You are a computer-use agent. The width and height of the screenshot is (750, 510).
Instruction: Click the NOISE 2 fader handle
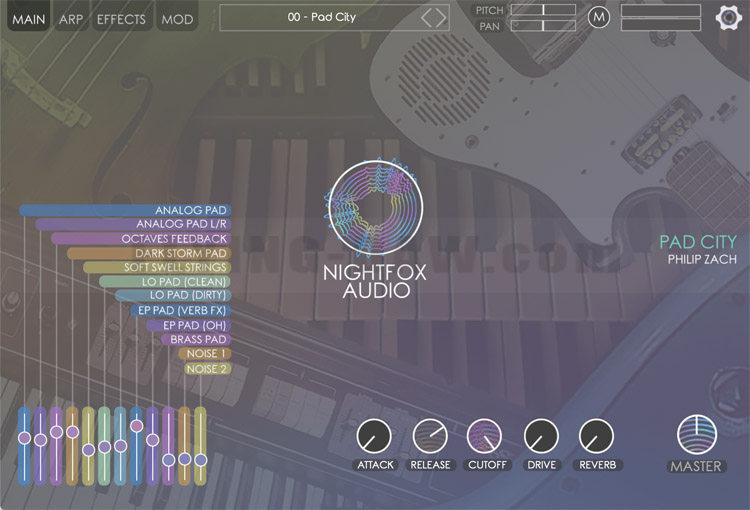(x=201, y=460)
